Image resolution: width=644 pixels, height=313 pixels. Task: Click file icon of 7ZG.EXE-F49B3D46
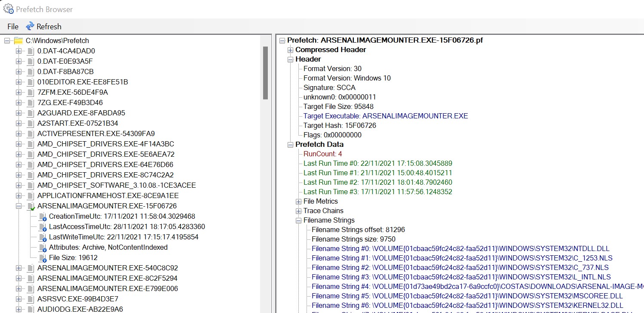click(x=30, y=102)
